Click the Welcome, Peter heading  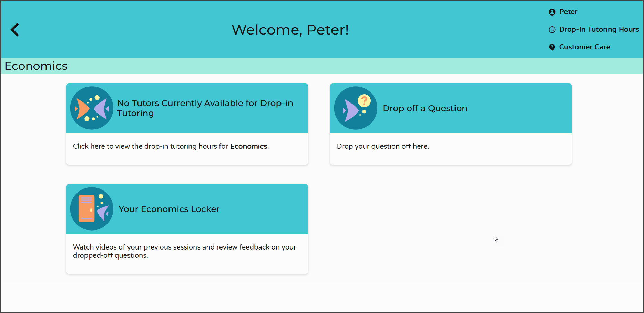[x=290, y=30]
